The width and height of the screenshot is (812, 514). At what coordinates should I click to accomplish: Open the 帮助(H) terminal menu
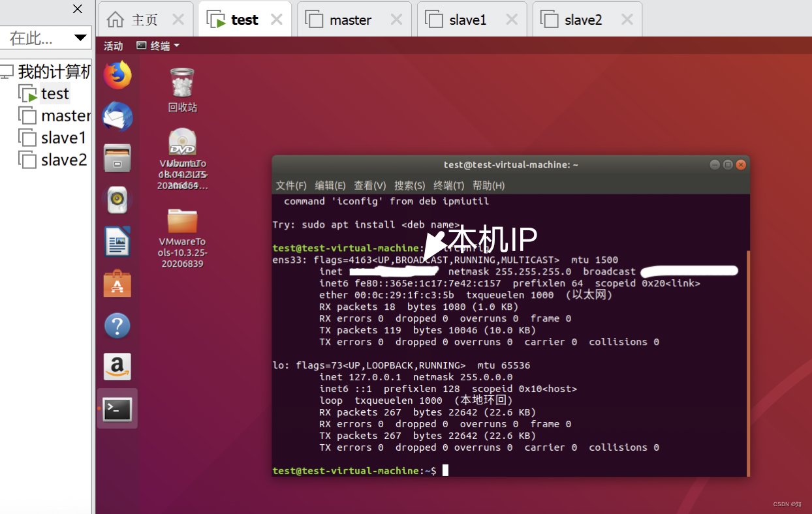tap(489, 185)
